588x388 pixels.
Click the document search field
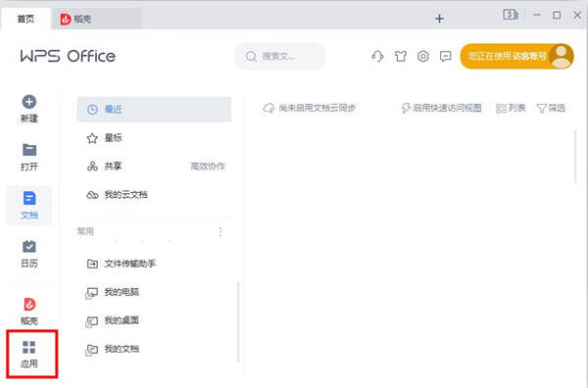[x=280, y=56]
